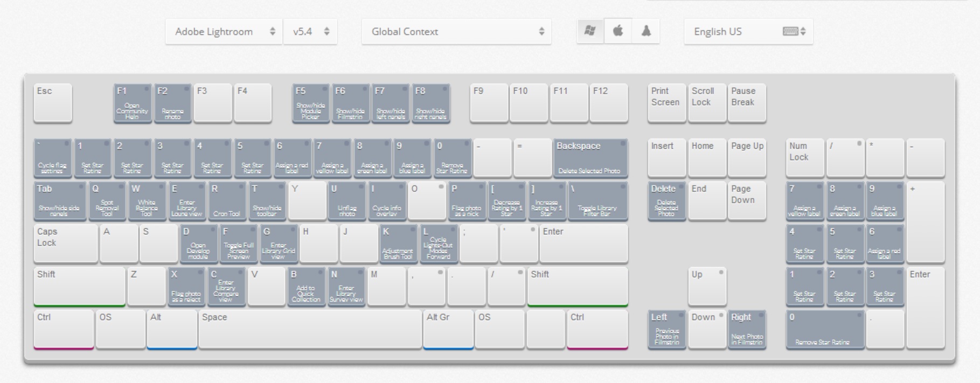This screenshot has height=383, width=980.
Task: Click the F5 Show/hide Module Picker key
Action: click(311, 103)
